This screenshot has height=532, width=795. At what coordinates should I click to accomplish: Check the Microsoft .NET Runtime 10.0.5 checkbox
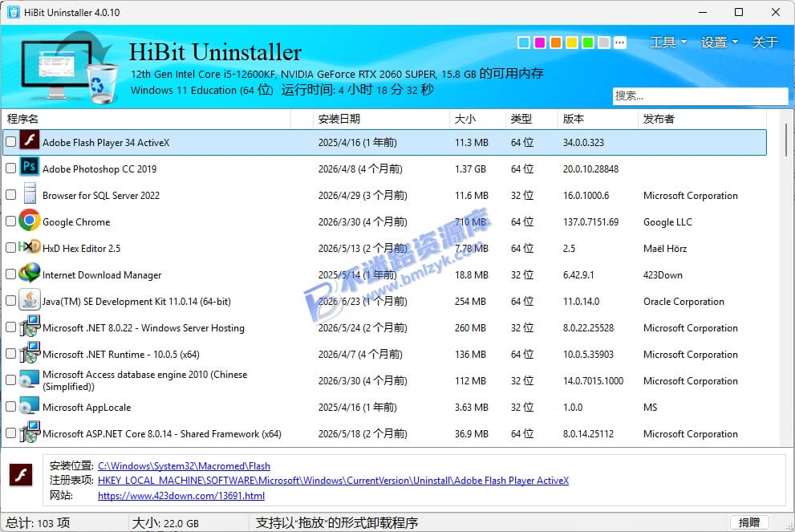[10, 354]
